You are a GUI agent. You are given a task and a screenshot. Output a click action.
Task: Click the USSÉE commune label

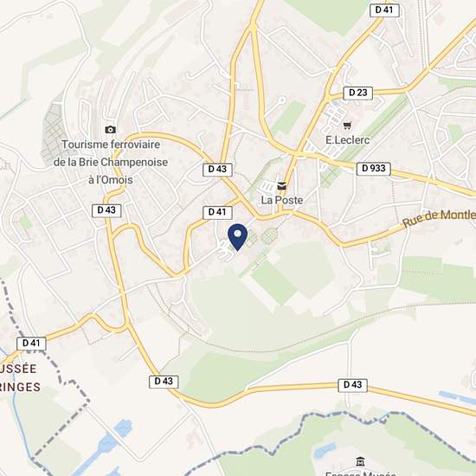(x=18, y=369)
